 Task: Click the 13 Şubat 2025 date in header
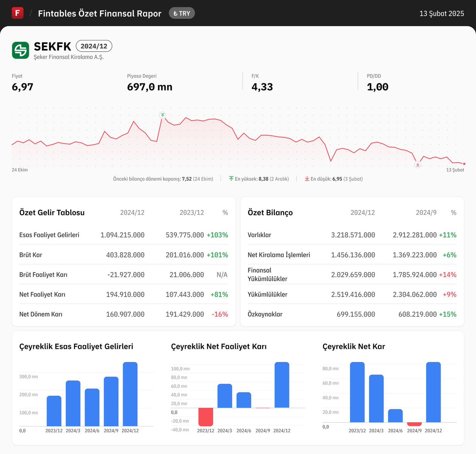pos(441,13)
